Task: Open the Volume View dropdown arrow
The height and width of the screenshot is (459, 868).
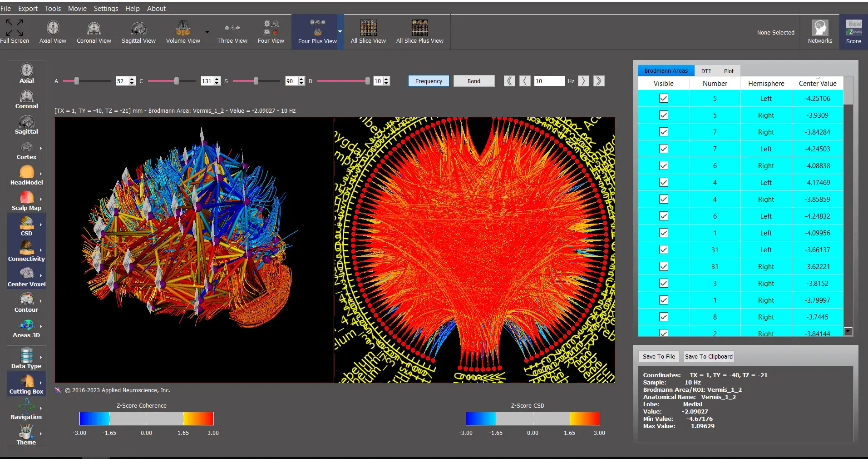Action: click(x=207, y=32)
